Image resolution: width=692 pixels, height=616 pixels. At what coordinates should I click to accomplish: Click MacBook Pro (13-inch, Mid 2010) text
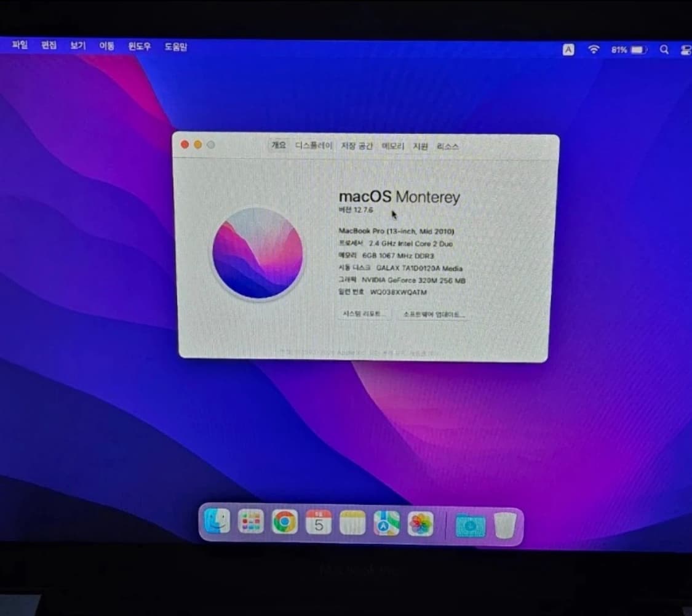click(396, 231)
